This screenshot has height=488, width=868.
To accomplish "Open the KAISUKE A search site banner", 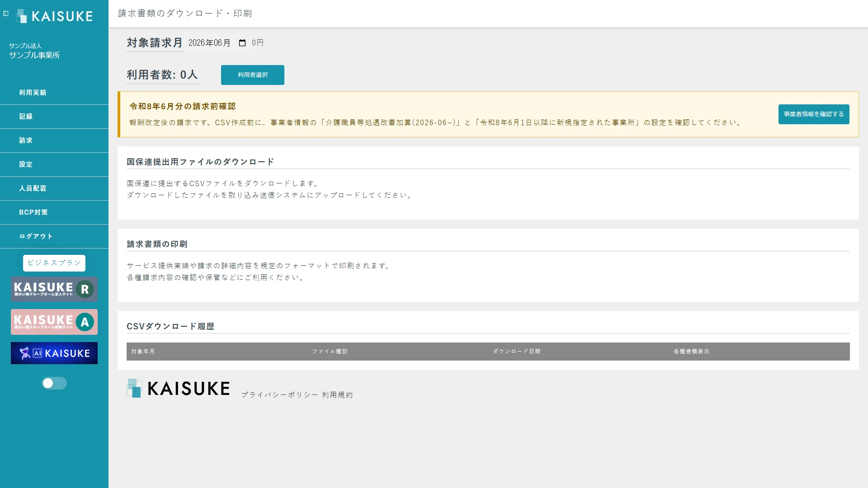I will pyautogui.click(x=54, y=322).
